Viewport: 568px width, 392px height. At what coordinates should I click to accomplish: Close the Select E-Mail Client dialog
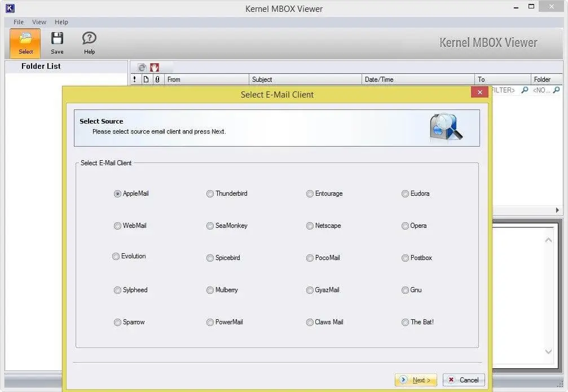point(479,93)
